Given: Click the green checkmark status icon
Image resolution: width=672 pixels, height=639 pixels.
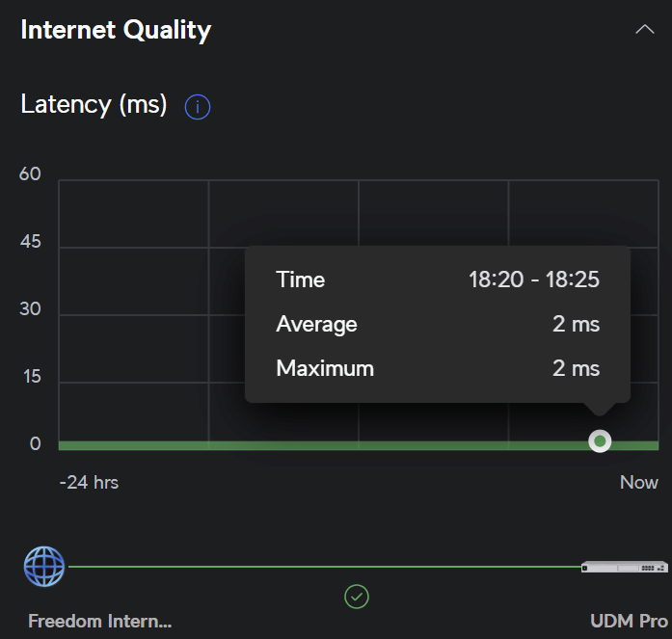Looking at the screenshot, I should [x=357, y=597].
